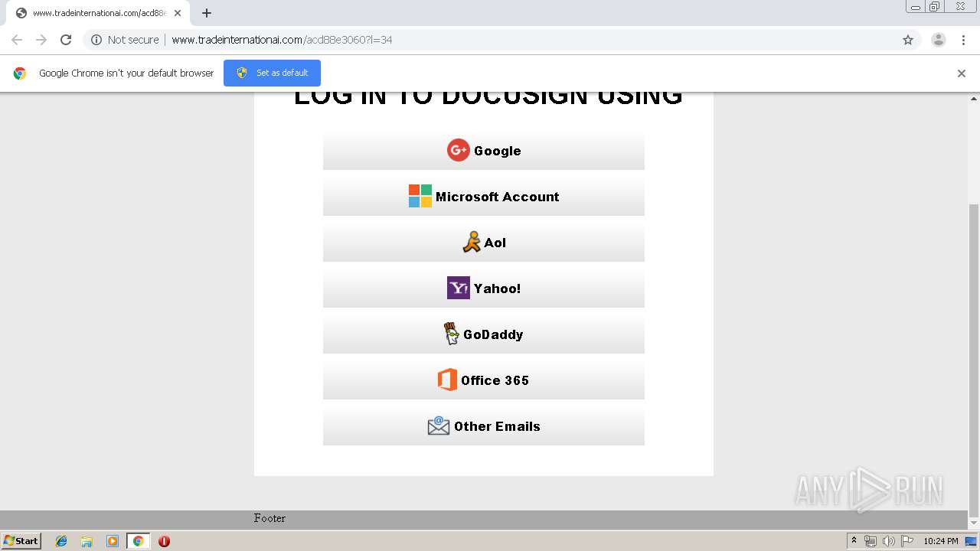Image resolution: width=980 pixels, height=551 pixels.
Task: Click the envelope Other Emails icon
Action: (x=438, y=425)
